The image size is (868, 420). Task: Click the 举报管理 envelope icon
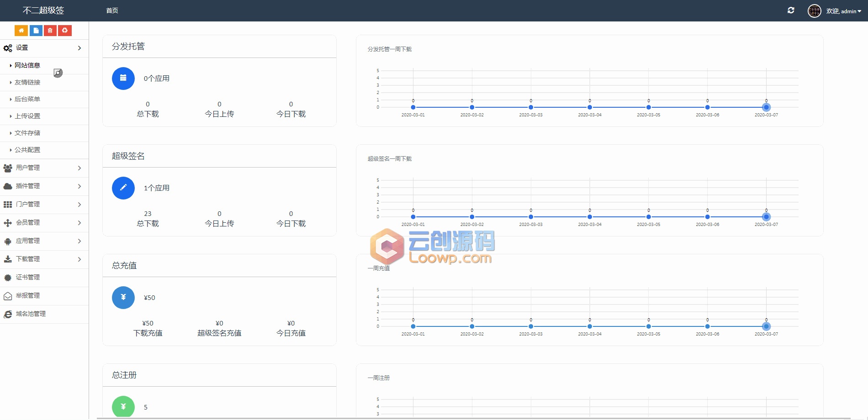[8, 296]
